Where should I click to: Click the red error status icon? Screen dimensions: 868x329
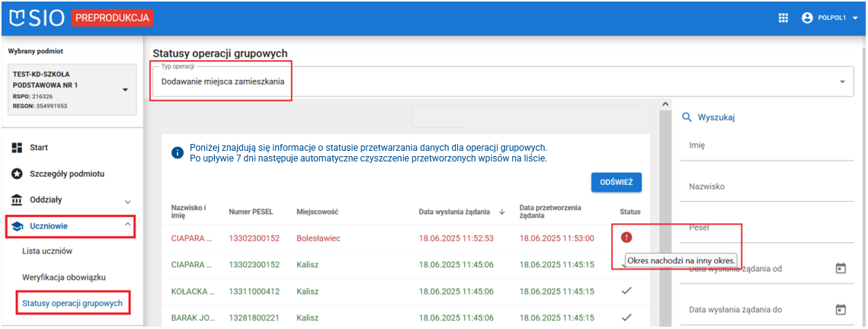626,238
